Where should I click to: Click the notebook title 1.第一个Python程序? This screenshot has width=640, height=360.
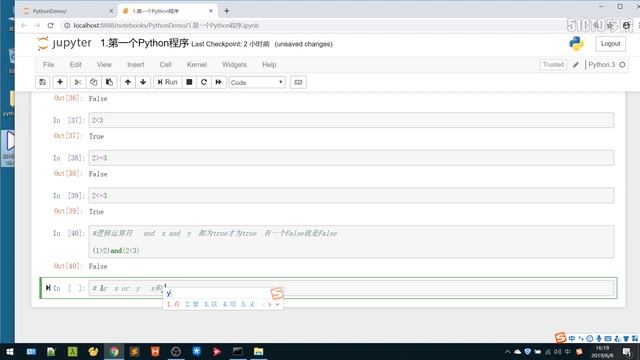tap(144, 43)
